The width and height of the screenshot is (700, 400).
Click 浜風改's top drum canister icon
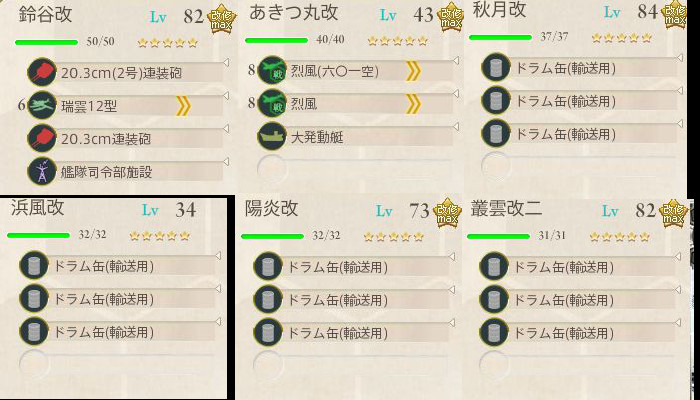coord(35,265)
